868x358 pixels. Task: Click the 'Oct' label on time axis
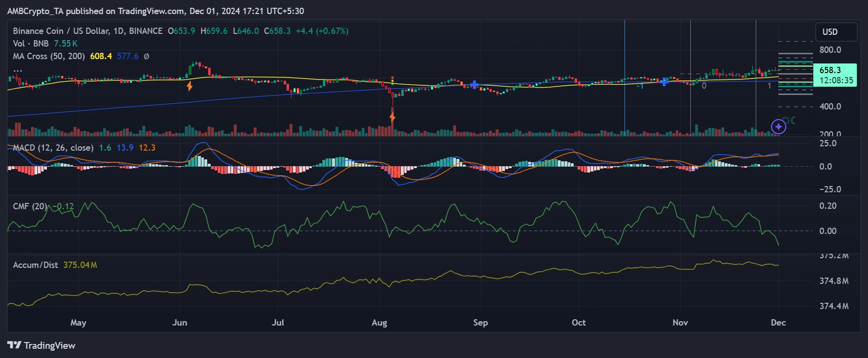point(579,323)
